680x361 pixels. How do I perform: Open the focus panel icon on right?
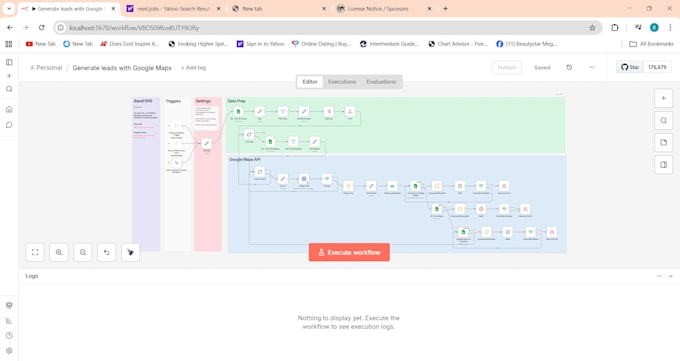[x=664, y=165]
